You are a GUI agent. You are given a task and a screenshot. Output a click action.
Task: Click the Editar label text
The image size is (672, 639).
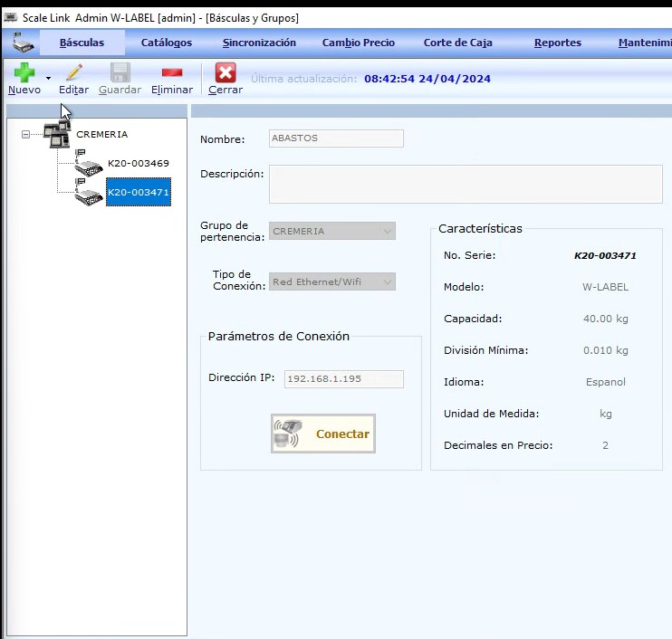73,90
